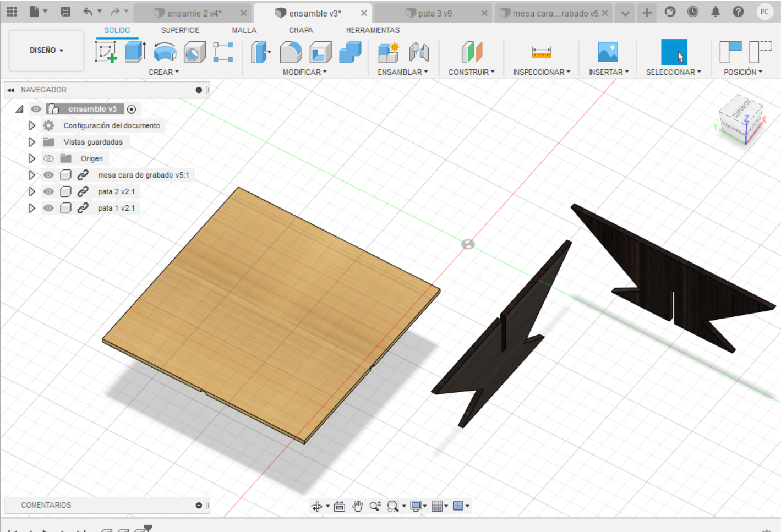Click the Create Sketch icon
The width and height of the screenshot is (781, 532).
click(106, 52)
